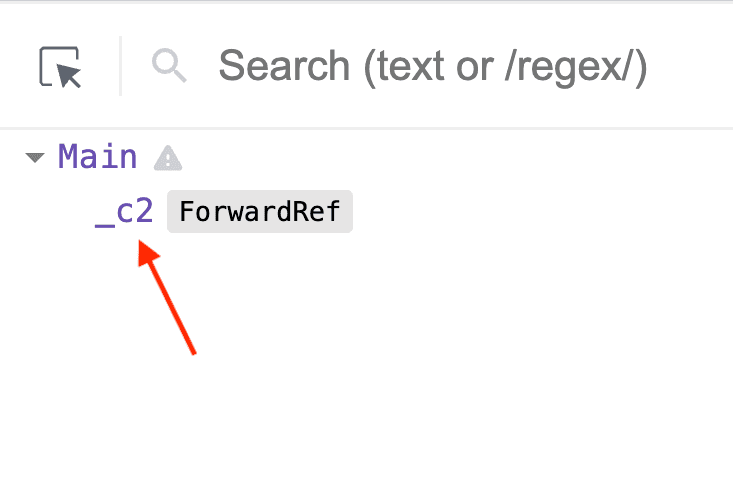Screen dimensions: 733x502
Task: Click the purple Main label text
Action: pos(97,157)
